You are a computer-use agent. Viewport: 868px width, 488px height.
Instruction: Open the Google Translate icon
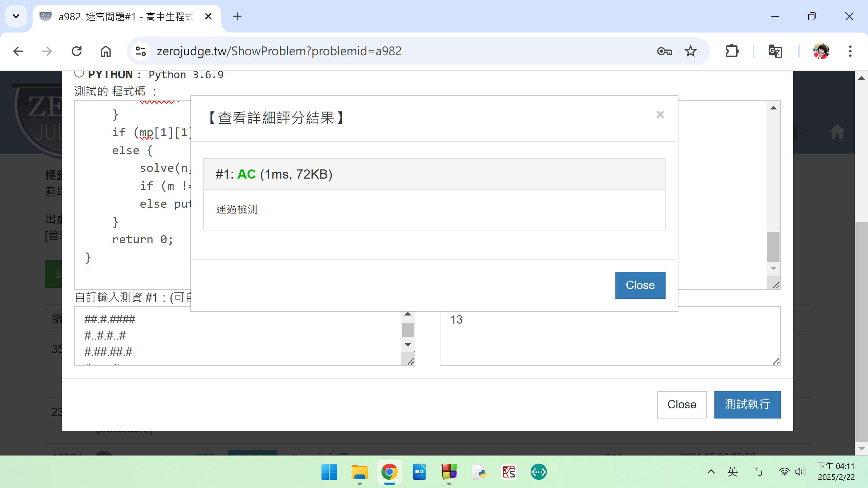pyautogui.click(x=775, y=51)
